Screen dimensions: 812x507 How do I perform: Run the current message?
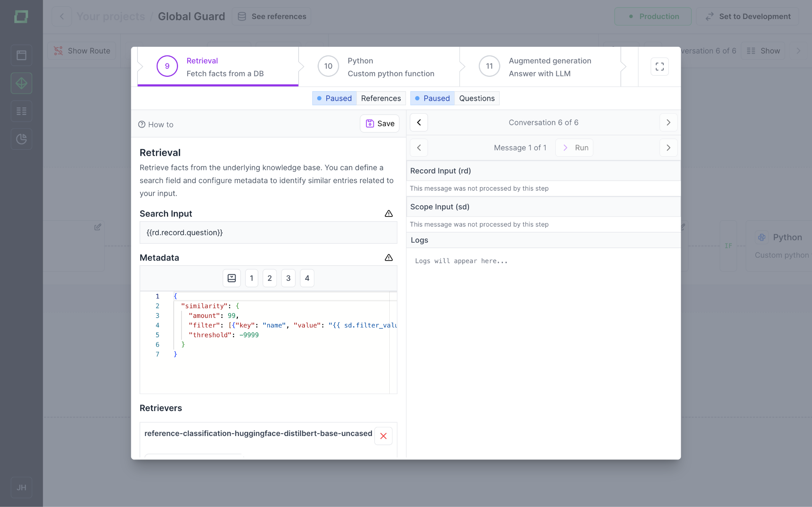point(575,148)
